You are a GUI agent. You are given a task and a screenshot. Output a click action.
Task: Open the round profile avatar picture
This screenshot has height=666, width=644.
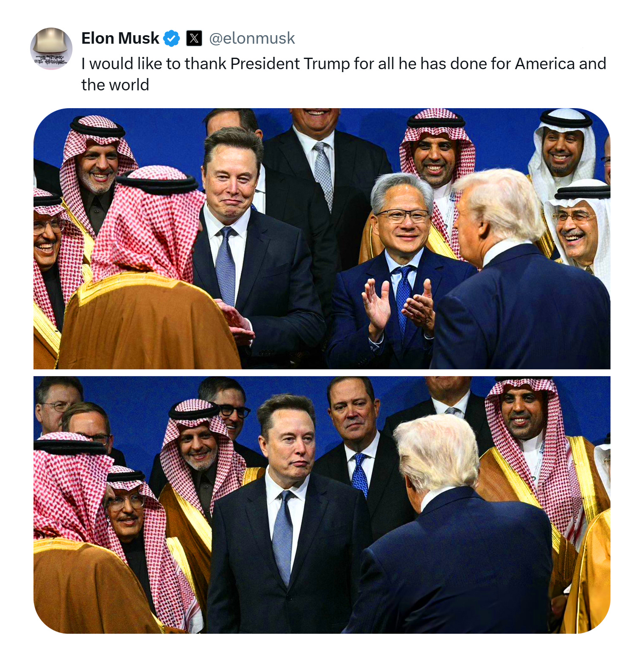tap(51, 49)
